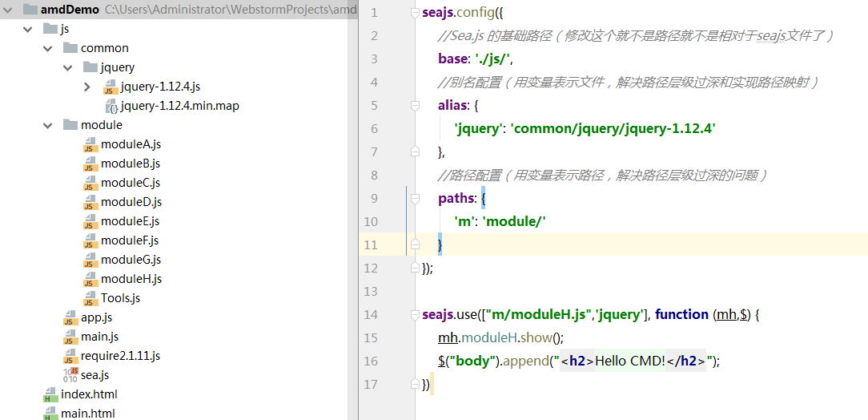
Task: Click the 'base' property in code
Action: point(452,59)
